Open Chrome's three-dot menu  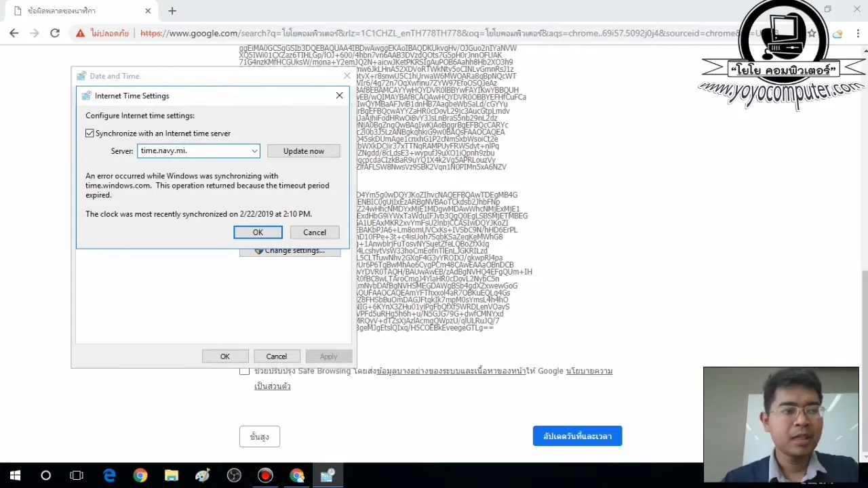coord(859,33)
